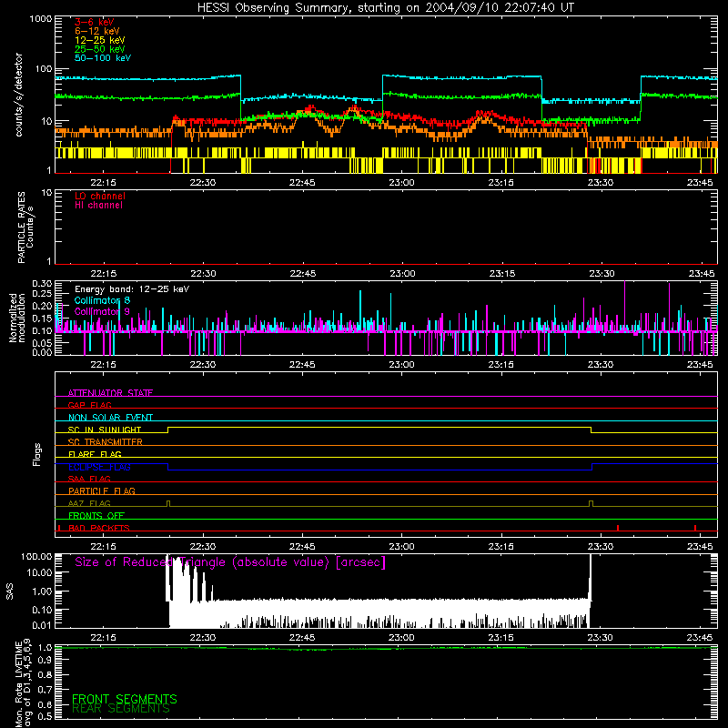Select the PARTICLE FLAG label
The width and height of the screenshot is (728, 728).
click(x=102, y=491)
